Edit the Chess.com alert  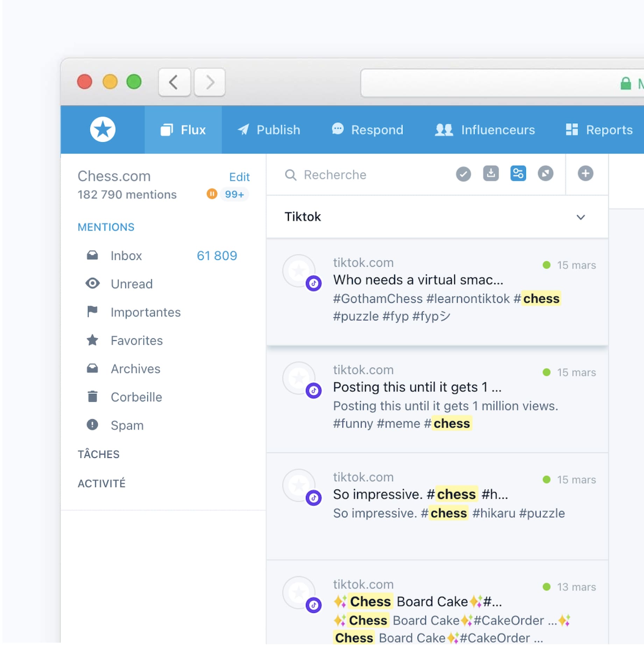tap(239, 177)
